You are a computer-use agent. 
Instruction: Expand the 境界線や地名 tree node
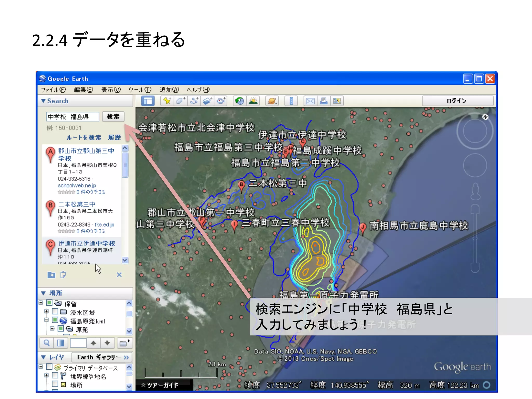(46, 375)
